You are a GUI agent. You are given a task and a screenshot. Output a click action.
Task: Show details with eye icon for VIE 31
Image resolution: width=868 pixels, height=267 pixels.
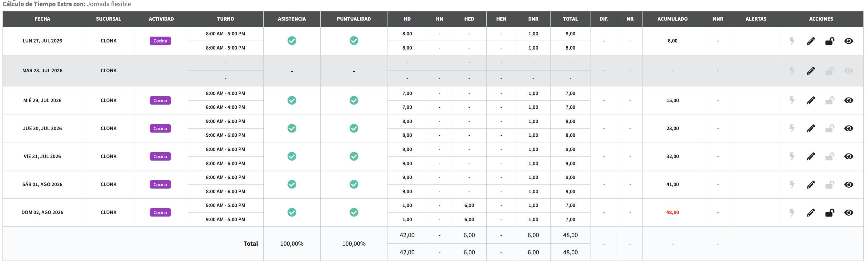coord(849,156)
